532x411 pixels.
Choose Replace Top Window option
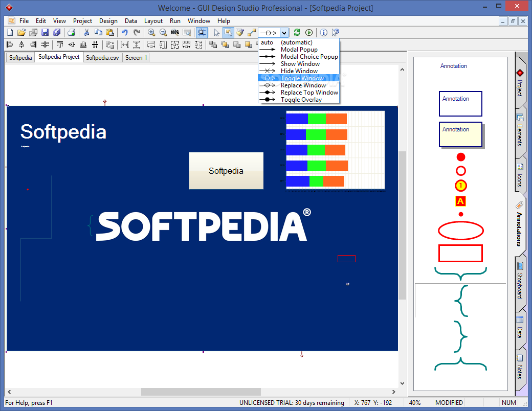click(299, 92)
